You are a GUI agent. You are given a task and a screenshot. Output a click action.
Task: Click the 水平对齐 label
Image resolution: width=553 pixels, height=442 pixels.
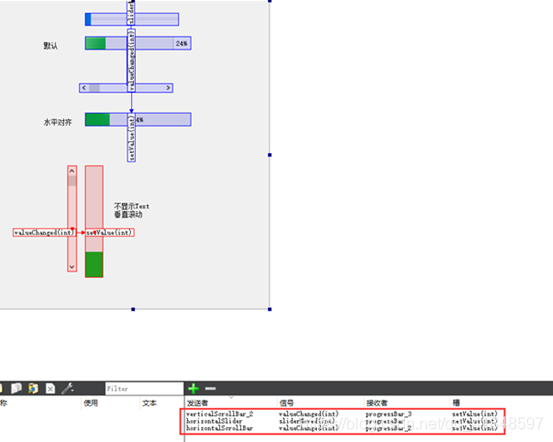point(57,122)
